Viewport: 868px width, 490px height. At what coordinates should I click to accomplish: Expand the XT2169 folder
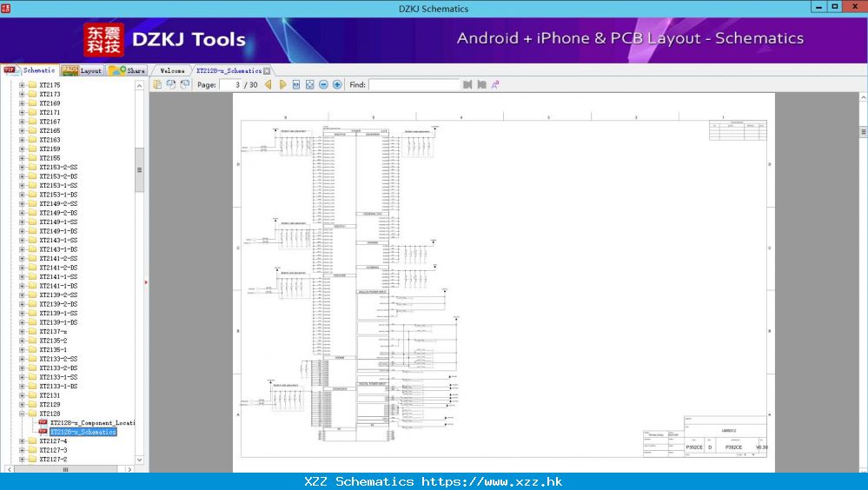[x=22, y=103]
